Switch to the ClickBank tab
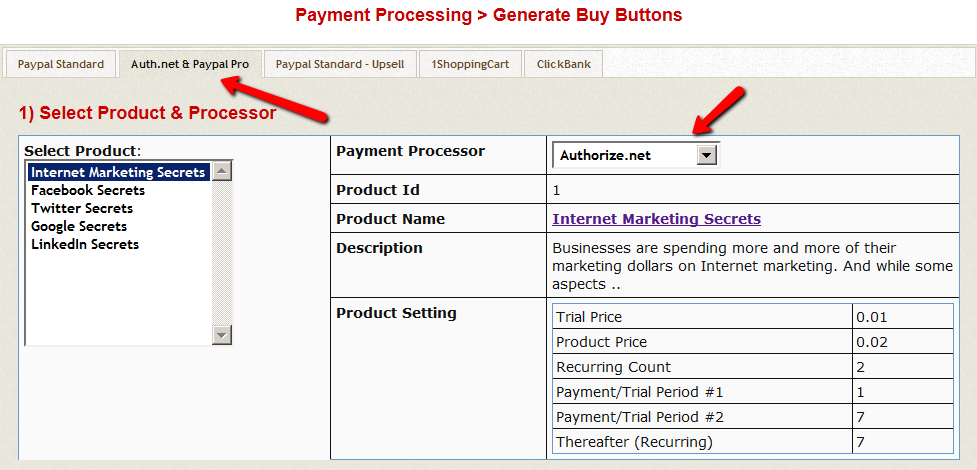This screenshot has width=977, height=470. (x=563, y=64)
